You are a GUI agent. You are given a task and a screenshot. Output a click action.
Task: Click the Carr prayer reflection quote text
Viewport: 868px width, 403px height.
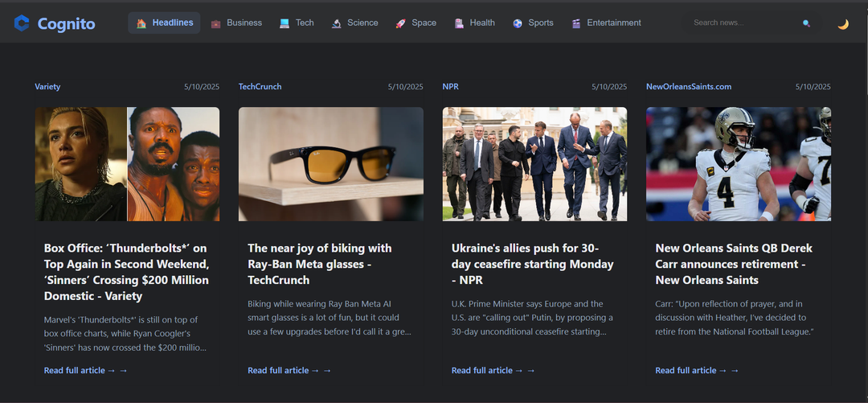(x=734, y=318)
